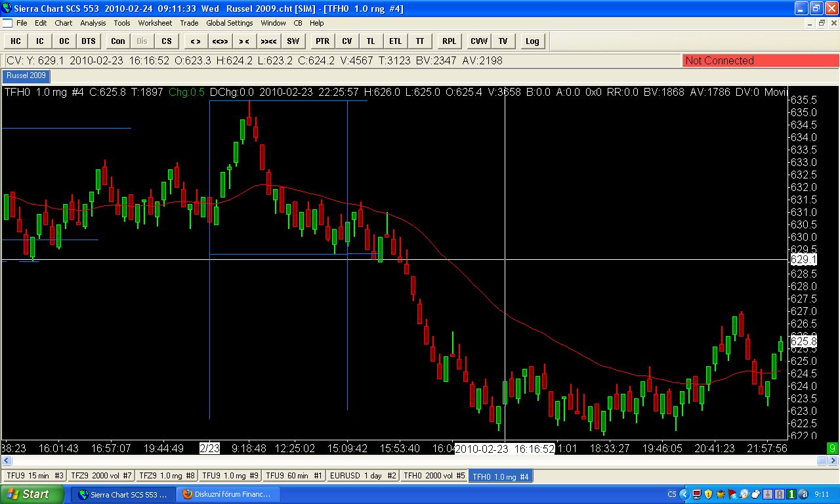This screenshot has width=840, height=504.
Task: Open the Global Settings menu
Action: pyautogui.click(x=229, y=23)
